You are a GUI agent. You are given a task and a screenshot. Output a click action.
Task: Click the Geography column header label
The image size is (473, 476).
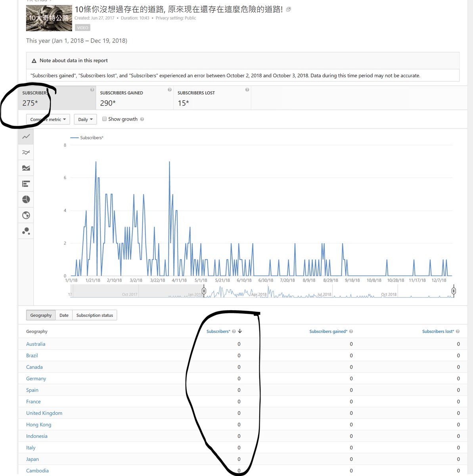point(37,332)
